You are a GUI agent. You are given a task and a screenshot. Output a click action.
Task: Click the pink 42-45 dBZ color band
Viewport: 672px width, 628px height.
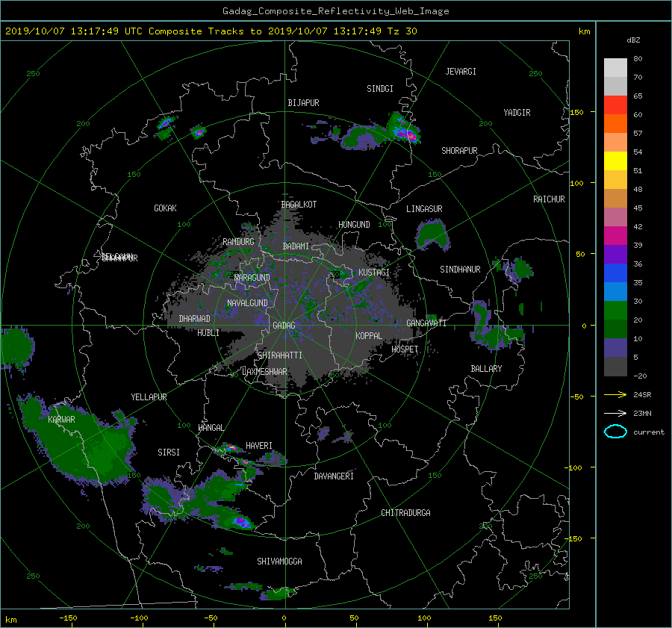[x=615, y=217]
